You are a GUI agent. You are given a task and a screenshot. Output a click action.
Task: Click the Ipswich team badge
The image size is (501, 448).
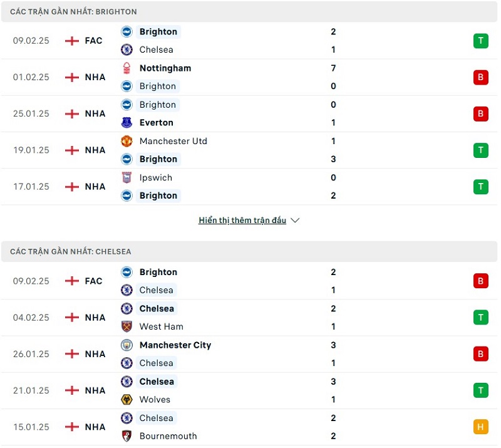pyautogui.click(x=127, y=177)
